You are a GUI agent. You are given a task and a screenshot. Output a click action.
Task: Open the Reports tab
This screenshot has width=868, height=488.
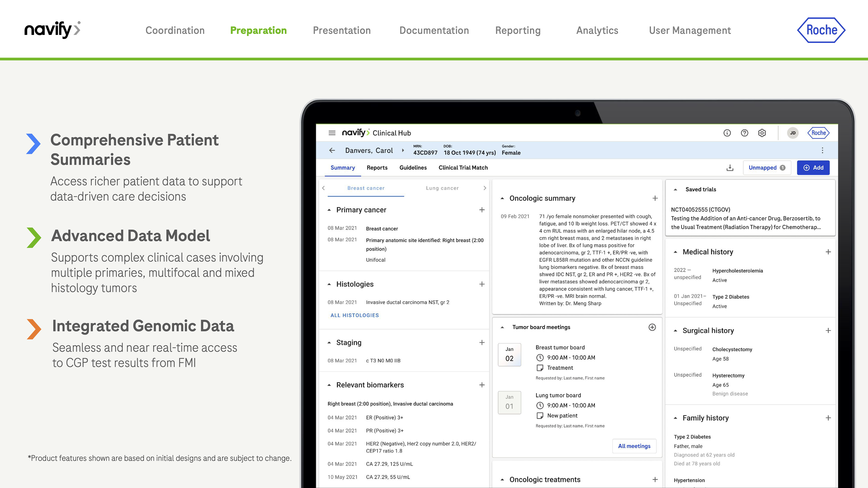pyautogui.click(x=377, y=168)
